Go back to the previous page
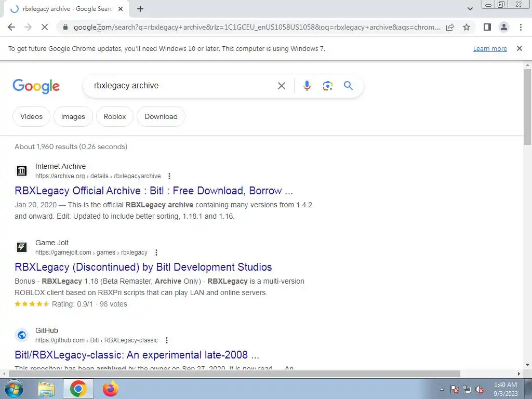Screen dimensions: 532x399 [x=11, y=27]
